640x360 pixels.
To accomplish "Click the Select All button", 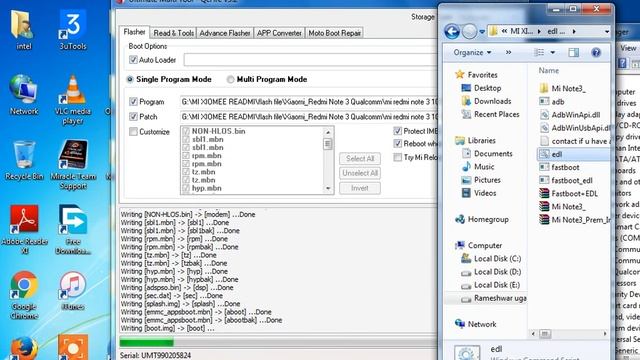I will [360, 158].
